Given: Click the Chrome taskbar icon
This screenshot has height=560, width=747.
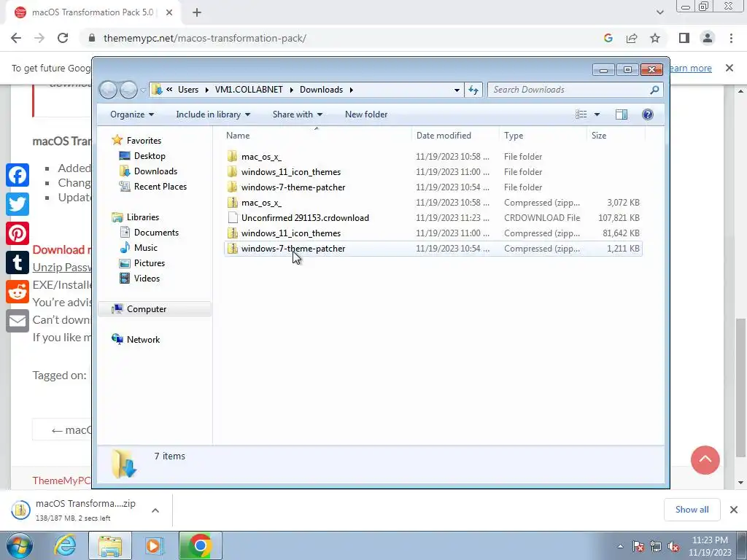Looking at the screenshot, I should tap(201, 545).
